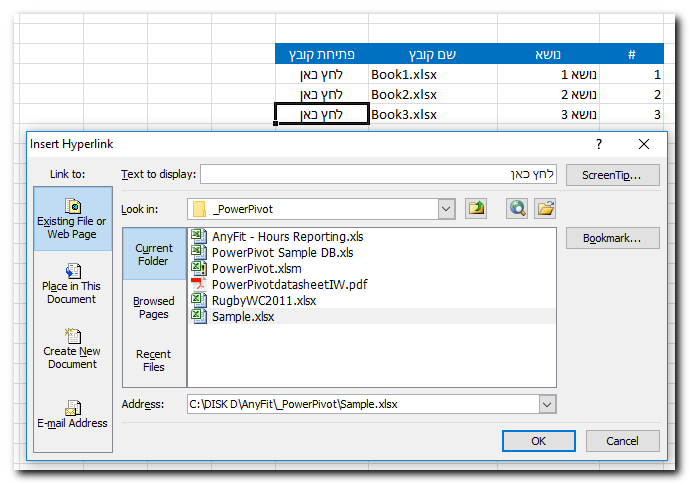
Task: Switch to Browsed Pages tab
Action: coord(154,307)
